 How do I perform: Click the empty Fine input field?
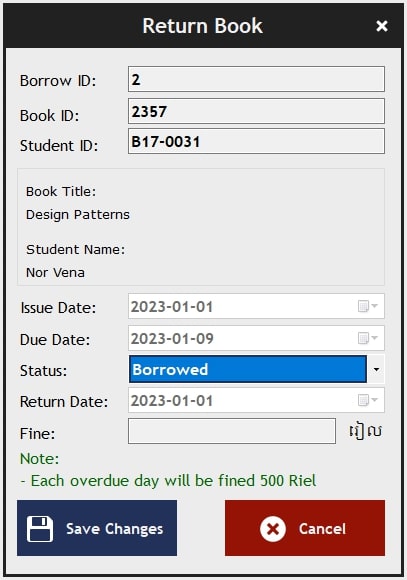(x=232, y=431)
